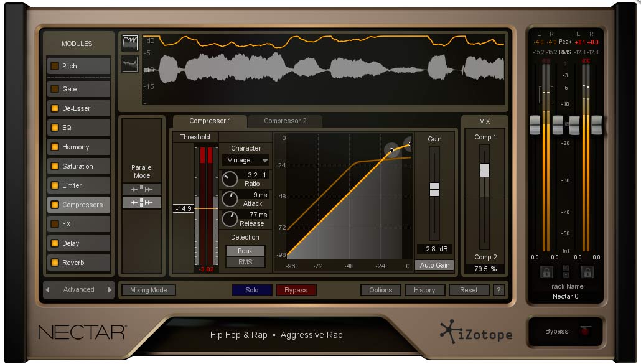Select the first Parallel Mode routing icon
Image resolution: width=641 pixels, height=364 pixels.
click(x=143, y=189)
